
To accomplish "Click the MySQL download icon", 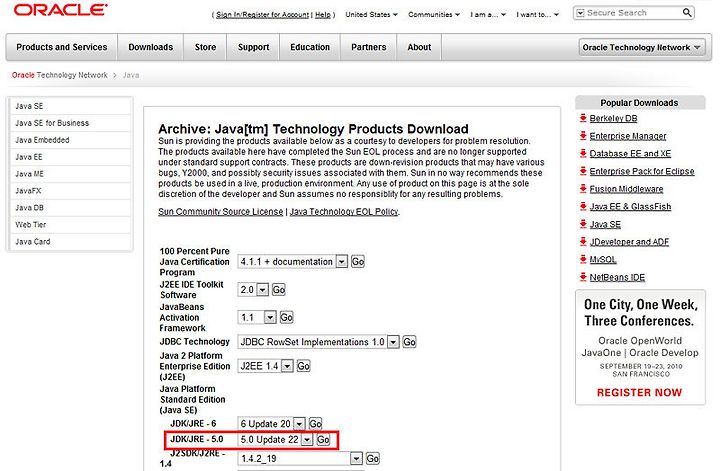I will click(x=583, y=259).
